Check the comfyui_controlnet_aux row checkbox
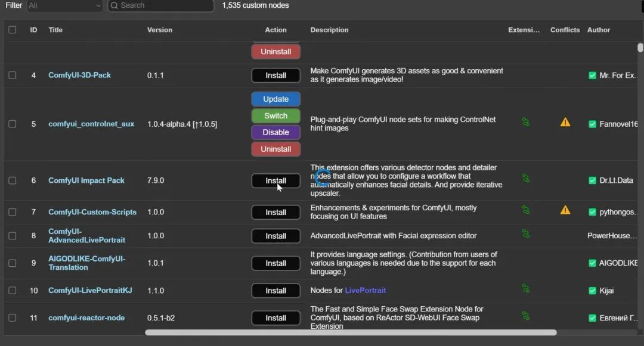Viewport: 644px width, 346px height. pos(13,124)
